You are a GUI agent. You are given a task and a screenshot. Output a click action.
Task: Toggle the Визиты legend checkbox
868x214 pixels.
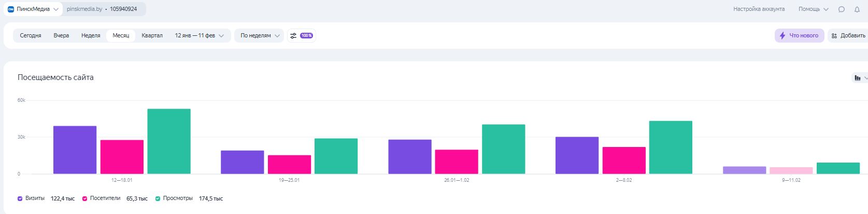pyautogui.click(x=20, y=198)
